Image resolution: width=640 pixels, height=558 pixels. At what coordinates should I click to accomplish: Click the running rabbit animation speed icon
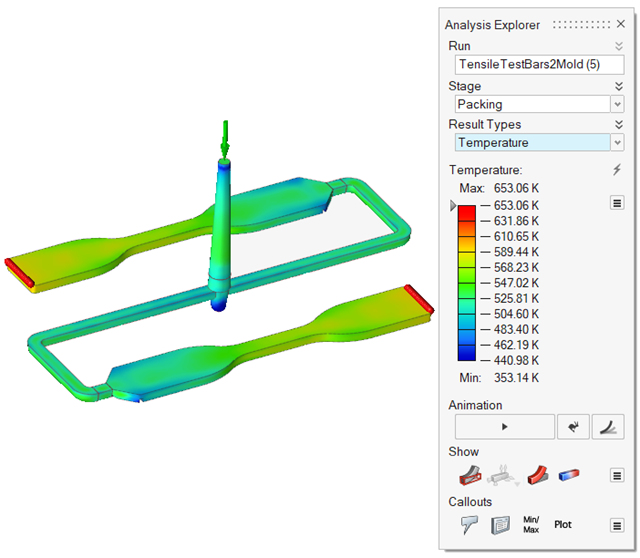click(x=573, y=426)
